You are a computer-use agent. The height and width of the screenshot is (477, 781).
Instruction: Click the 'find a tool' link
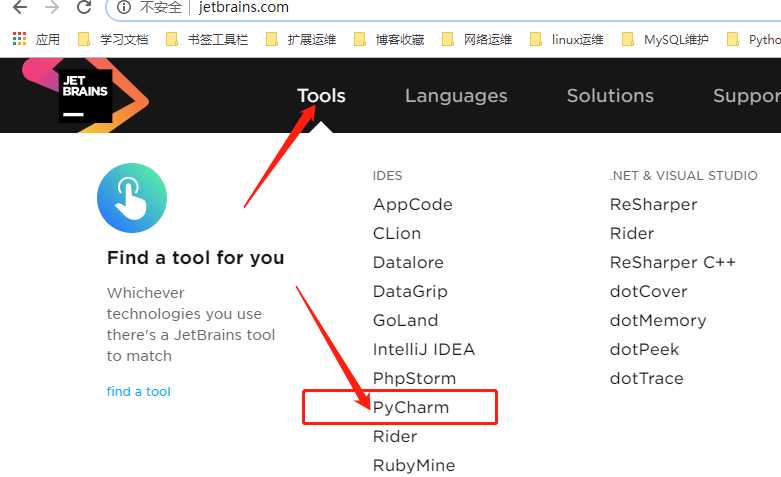[x=138, y=391]
